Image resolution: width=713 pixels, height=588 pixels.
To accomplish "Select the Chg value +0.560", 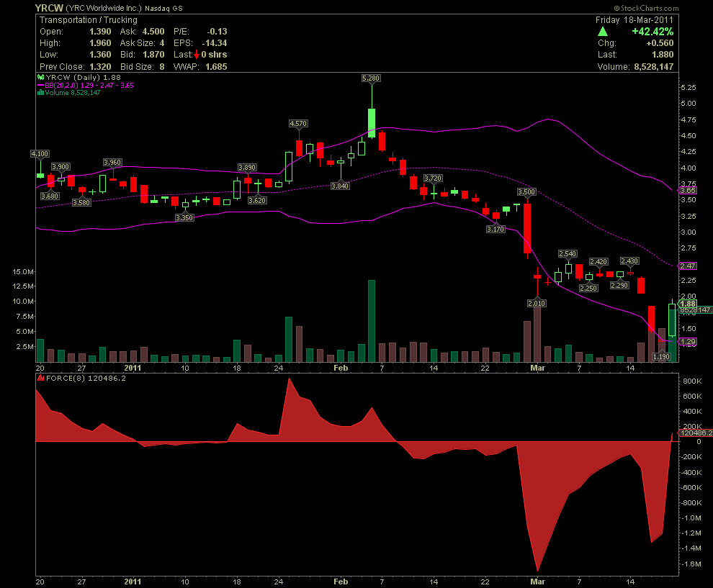I will pos(660,43).
